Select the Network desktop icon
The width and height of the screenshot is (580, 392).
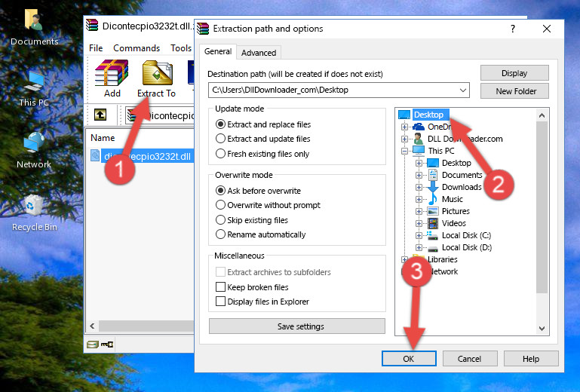[33, 150]
